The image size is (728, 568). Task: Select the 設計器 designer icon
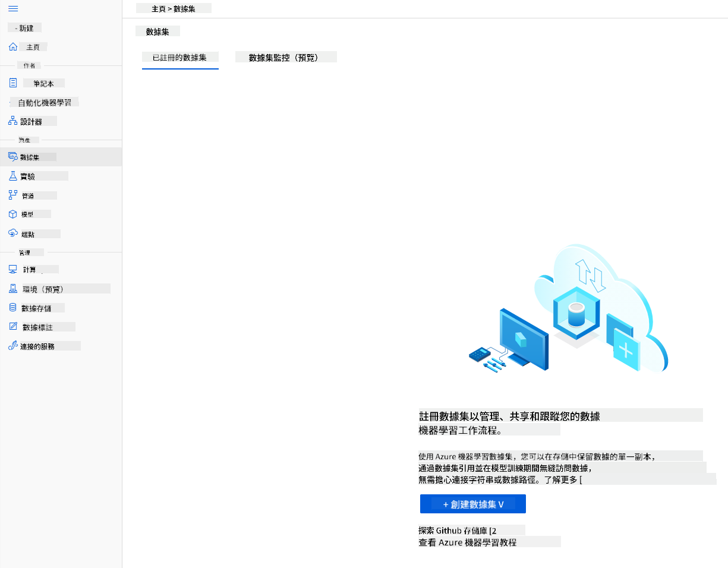pyautogui.click(x=13, y=121)
